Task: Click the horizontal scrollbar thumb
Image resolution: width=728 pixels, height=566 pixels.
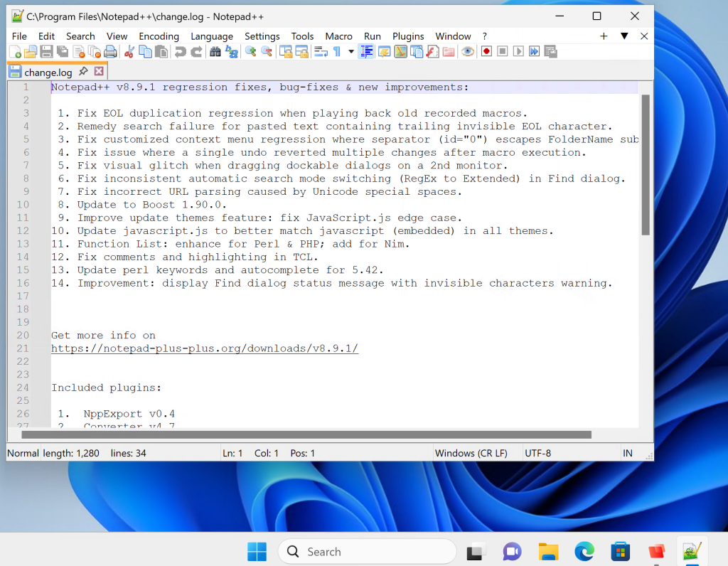Action: click(x=306, y=434)
